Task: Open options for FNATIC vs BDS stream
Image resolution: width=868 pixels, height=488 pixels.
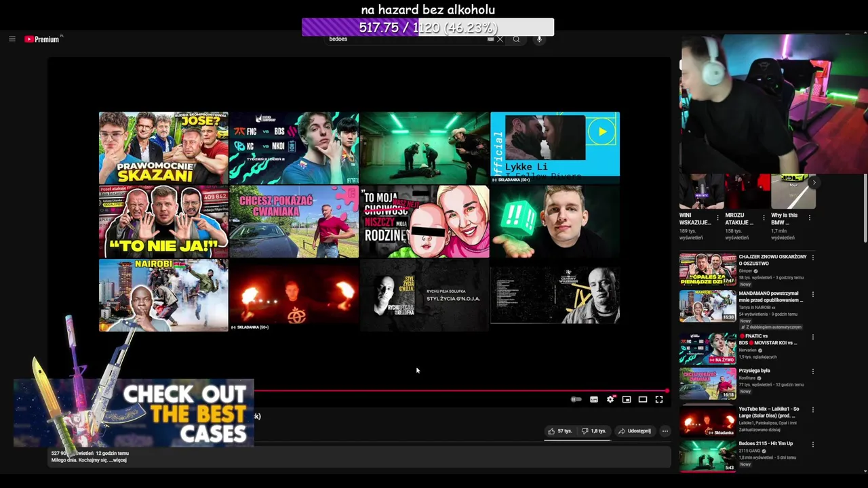Action: point(812,337)
